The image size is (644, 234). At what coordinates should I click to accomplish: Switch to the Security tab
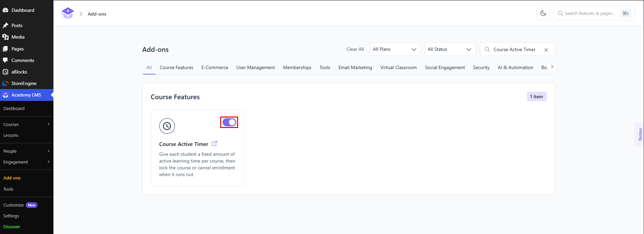(x=481, y=67)
